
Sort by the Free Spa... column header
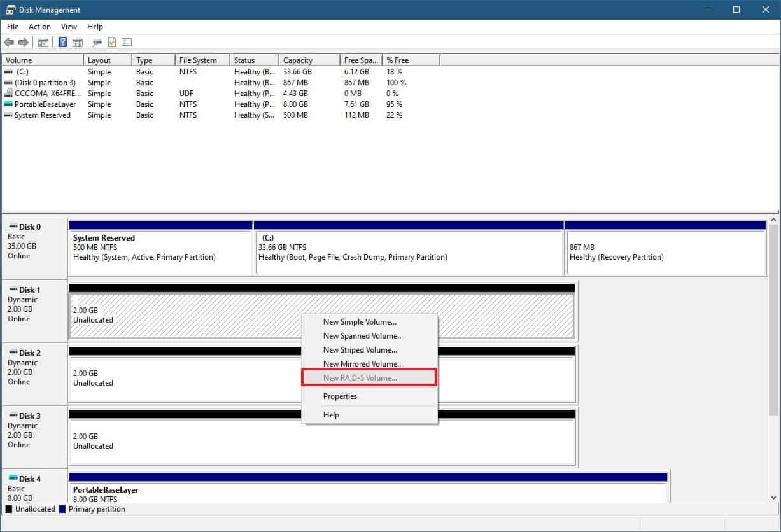(361, 60)
